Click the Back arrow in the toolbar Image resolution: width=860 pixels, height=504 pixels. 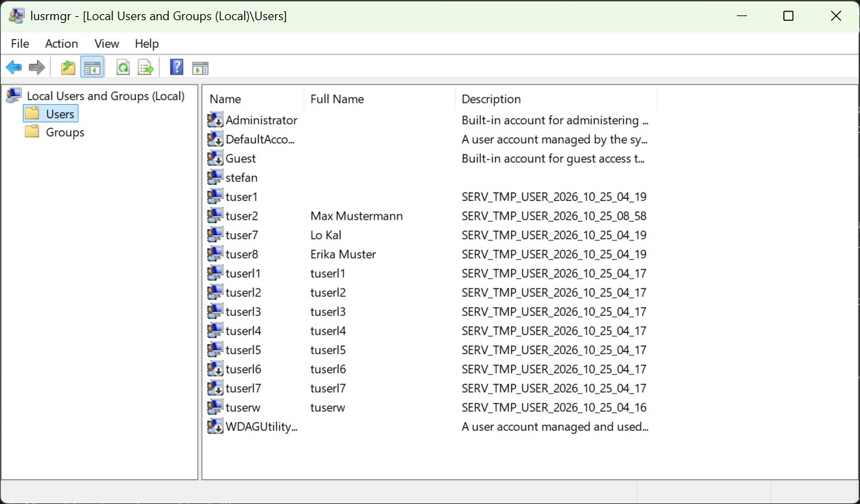[13, 67]
